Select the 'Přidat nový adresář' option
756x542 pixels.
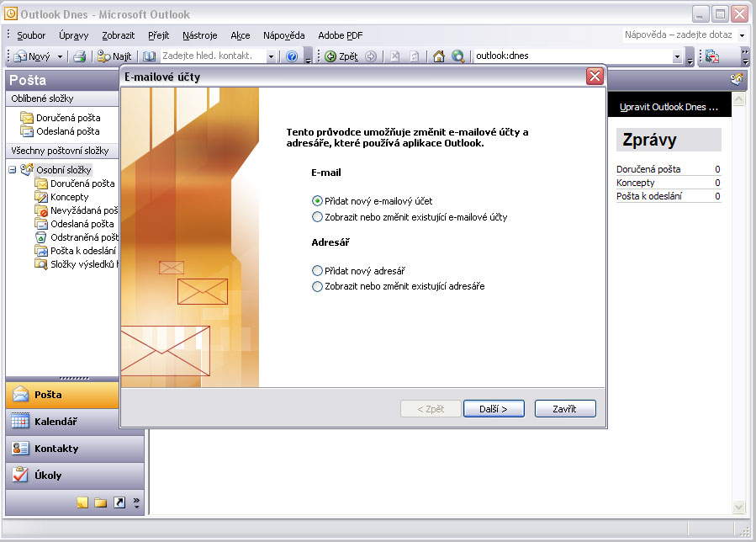point(317,271)
